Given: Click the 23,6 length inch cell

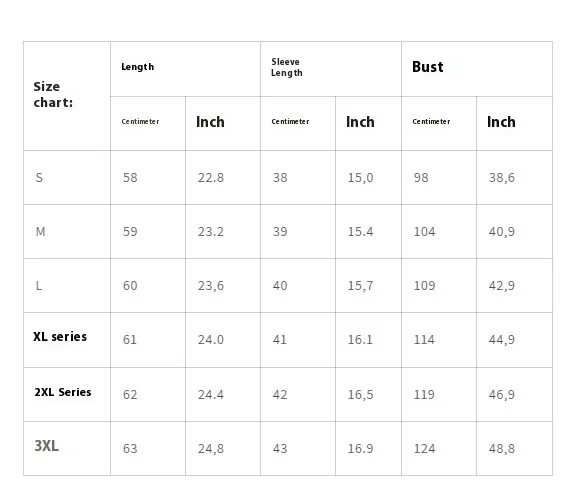Looking at the screenshot, I should click(x=223, y=285).
